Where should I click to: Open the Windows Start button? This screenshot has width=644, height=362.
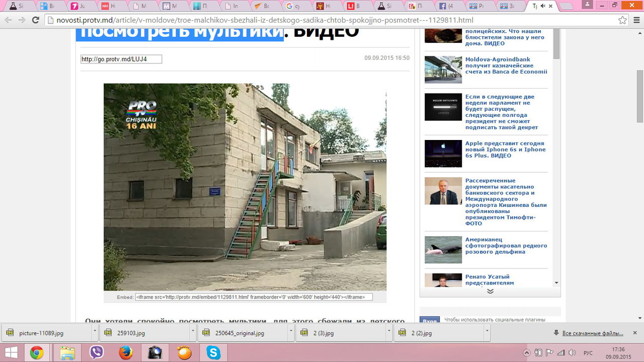point(11,352)
